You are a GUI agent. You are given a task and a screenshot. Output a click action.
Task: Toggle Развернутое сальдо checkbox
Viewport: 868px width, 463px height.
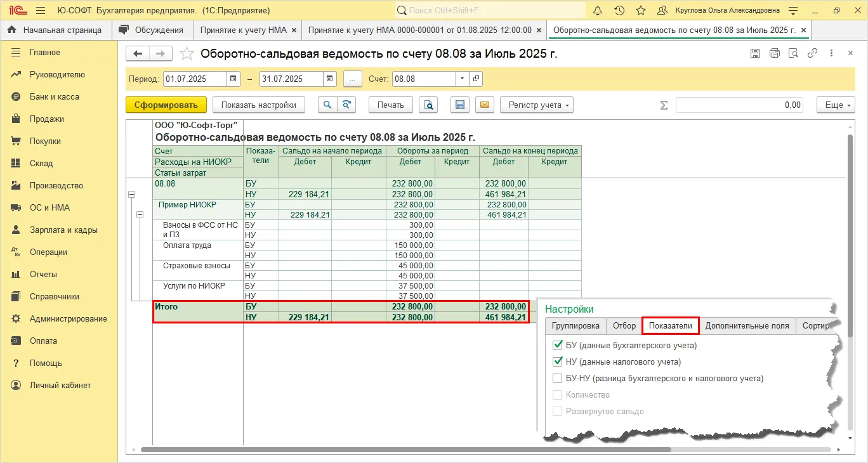point(558,412)
